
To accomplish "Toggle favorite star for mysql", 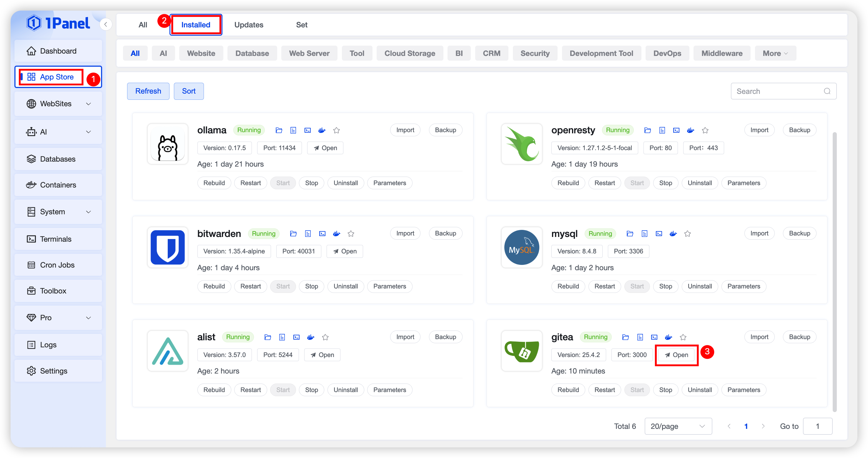I will [x=687, y=233].
